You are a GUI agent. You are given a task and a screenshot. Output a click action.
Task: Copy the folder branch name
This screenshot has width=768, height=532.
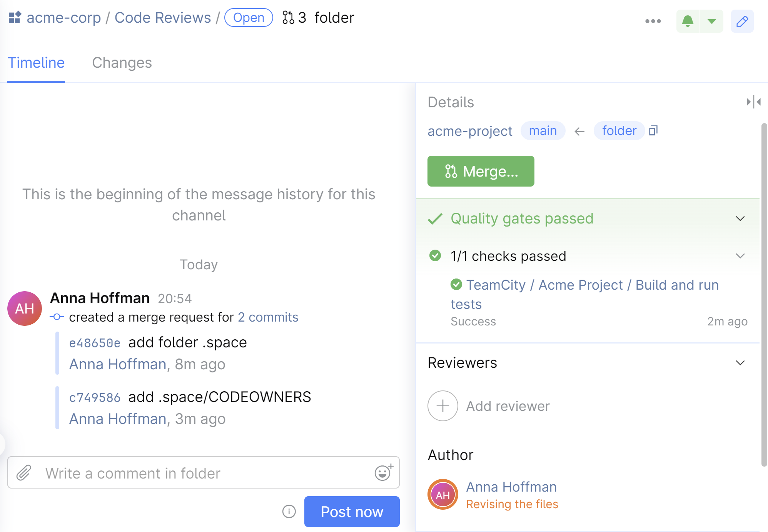tap(653, 131)
